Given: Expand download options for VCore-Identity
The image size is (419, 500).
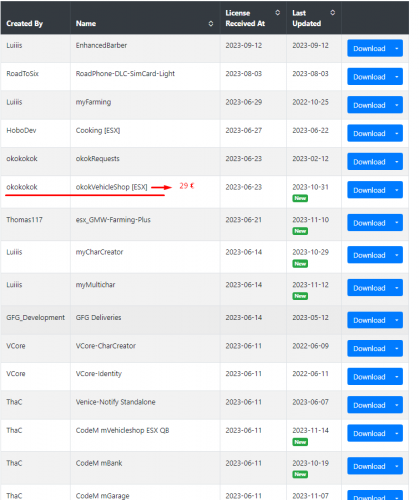Looking at the screenshot, I should (x=397, y=377).
